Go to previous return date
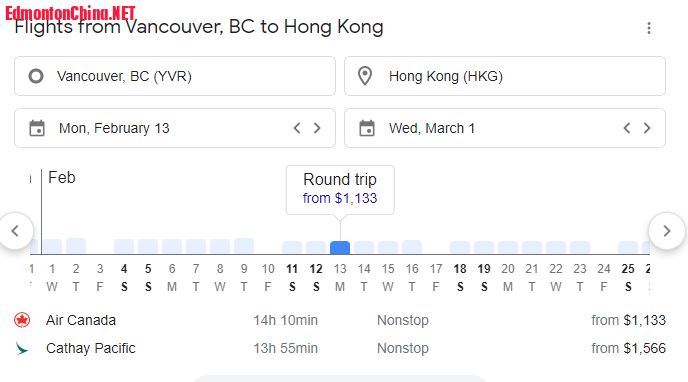This screenshot has height=382, width=688. coord(627,128)
